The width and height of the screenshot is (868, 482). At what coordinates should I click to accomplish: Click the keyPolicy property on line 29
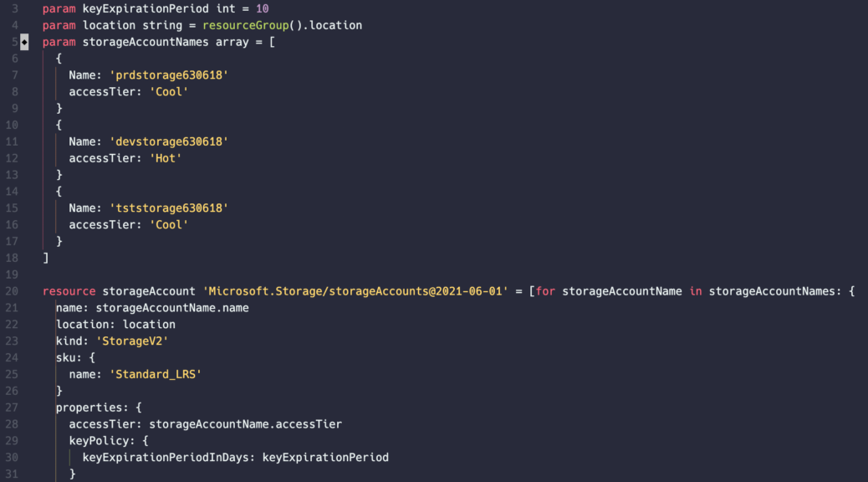(x=102, y=441)
